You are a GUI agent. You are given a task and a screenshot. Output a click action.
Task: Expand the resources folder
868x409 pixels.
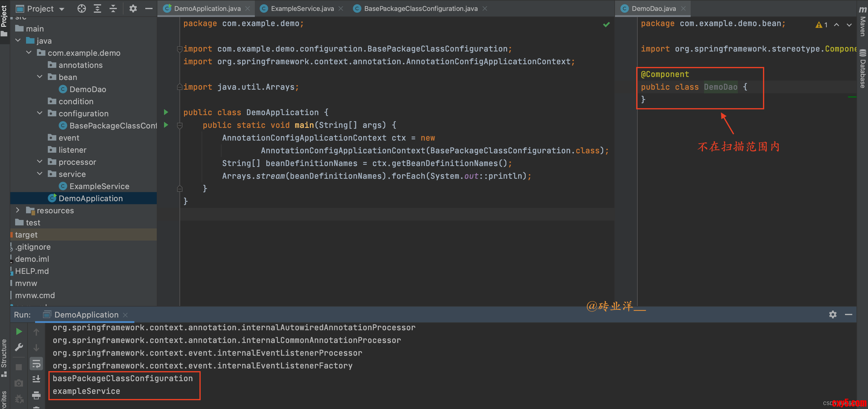coord(18,210)
